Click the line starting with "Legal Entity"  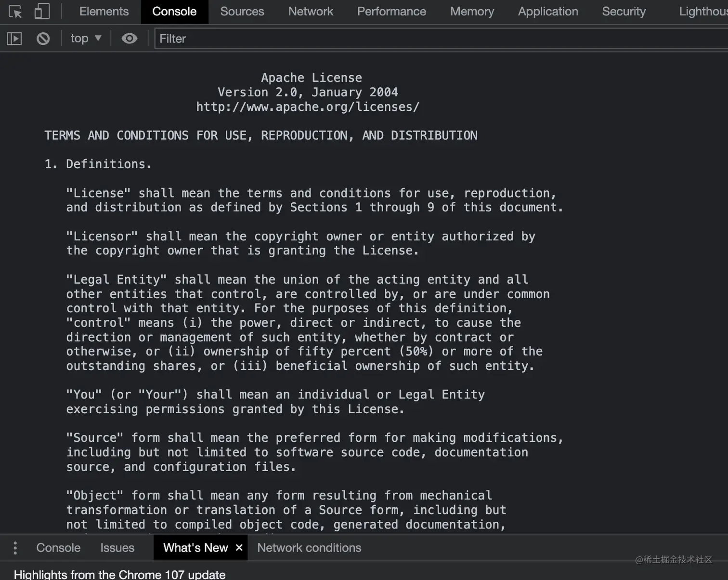297,279
